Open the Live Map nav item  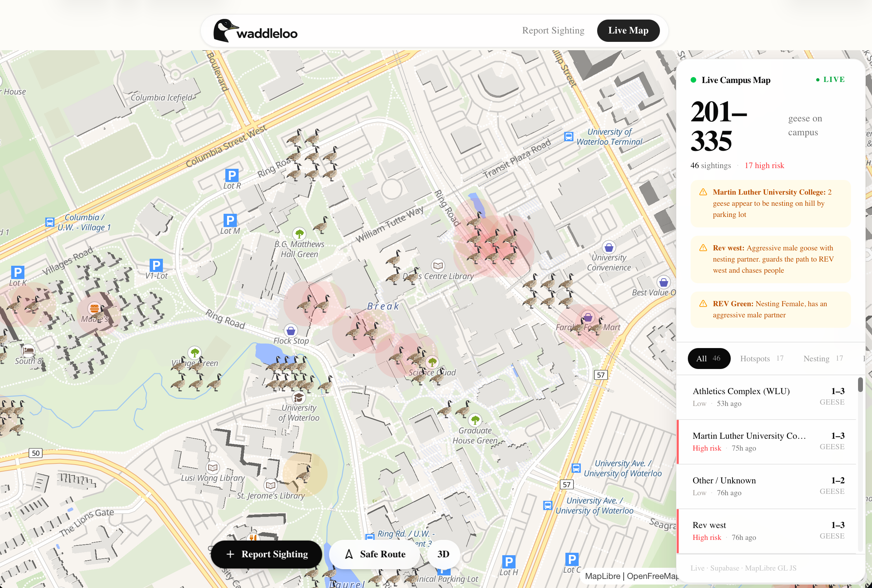(628, 30)
